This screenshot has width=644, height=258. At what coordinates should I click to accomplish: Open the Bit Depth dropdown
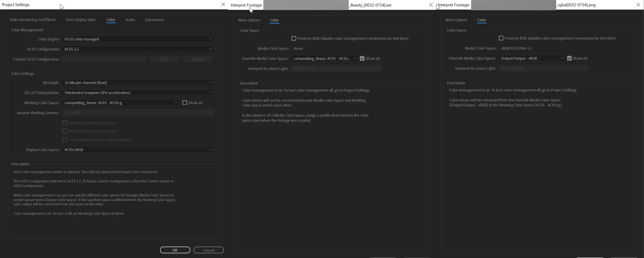[138, 82]
